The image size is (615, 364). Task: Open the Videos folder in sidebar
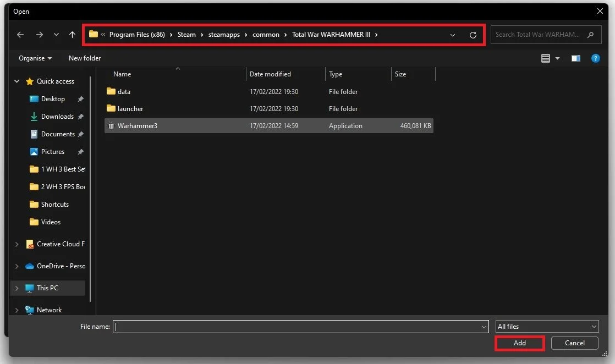point(51,222)
